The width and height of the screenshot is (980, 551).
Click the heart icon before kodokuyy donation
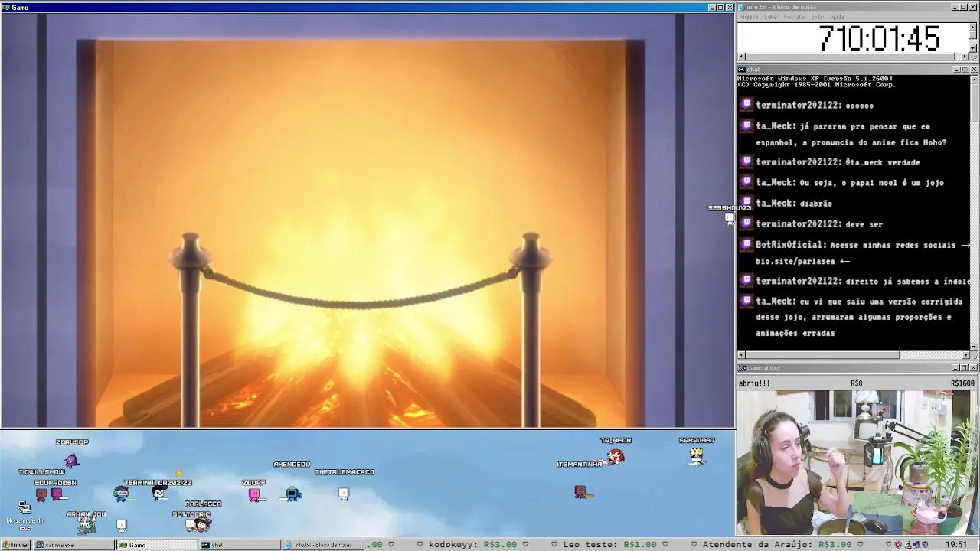point(420,545)
